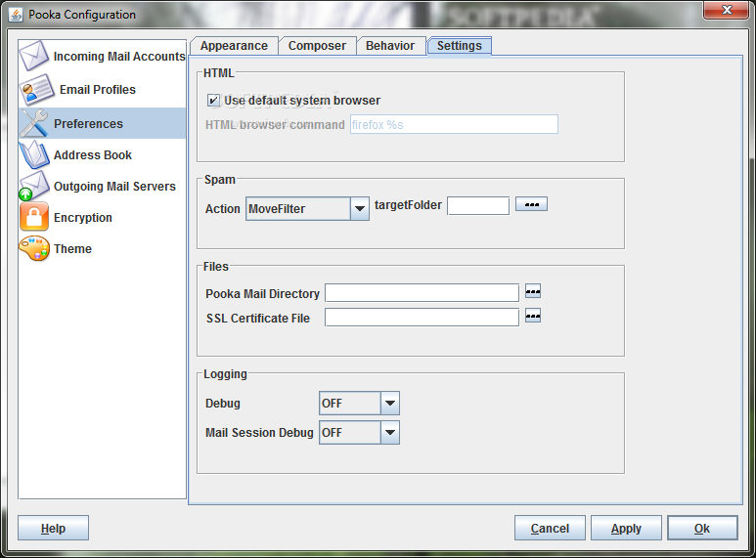Click the HTML browser command field
756x558 pixels.
[454, 124]
